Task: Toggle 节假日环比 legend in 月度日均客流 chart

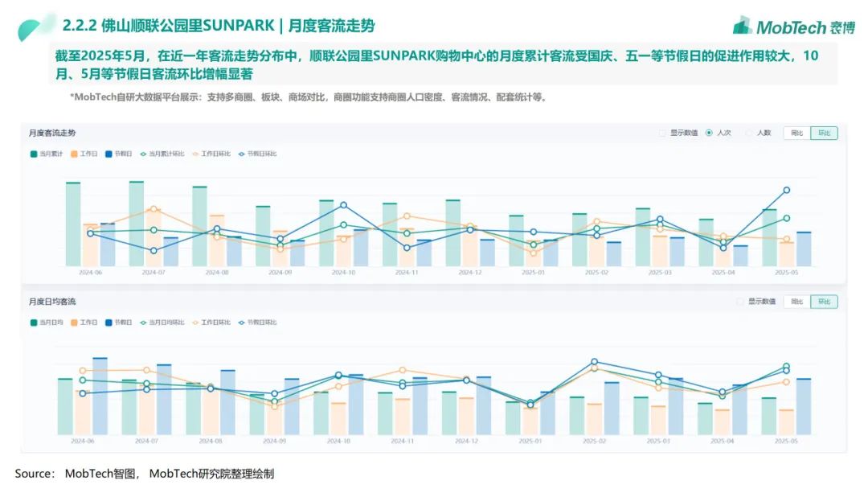Action: click(257, 323)
